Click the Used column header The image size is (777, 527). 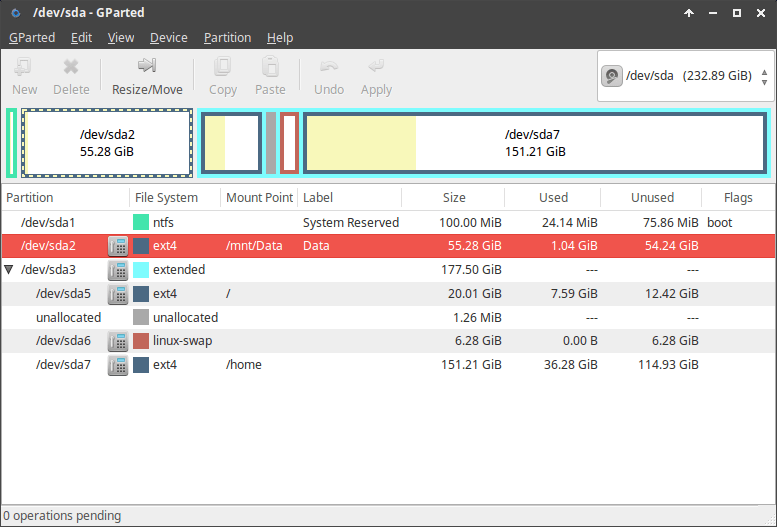[553, 197]
